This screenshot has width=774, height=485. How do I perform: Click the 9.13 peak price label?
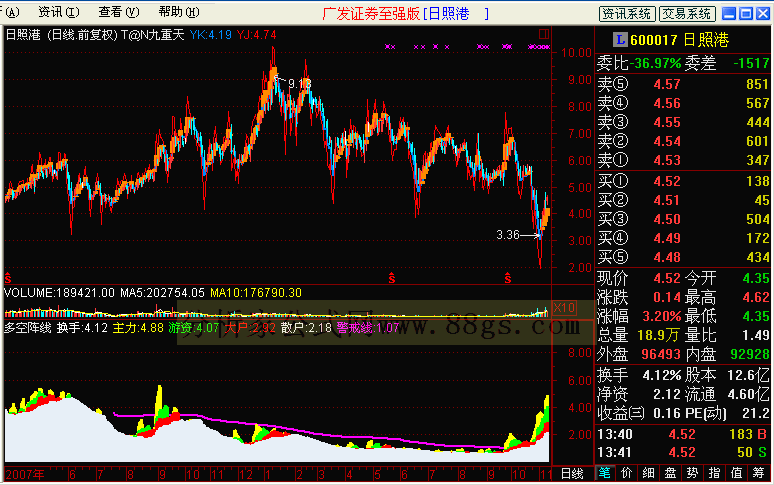300,84
